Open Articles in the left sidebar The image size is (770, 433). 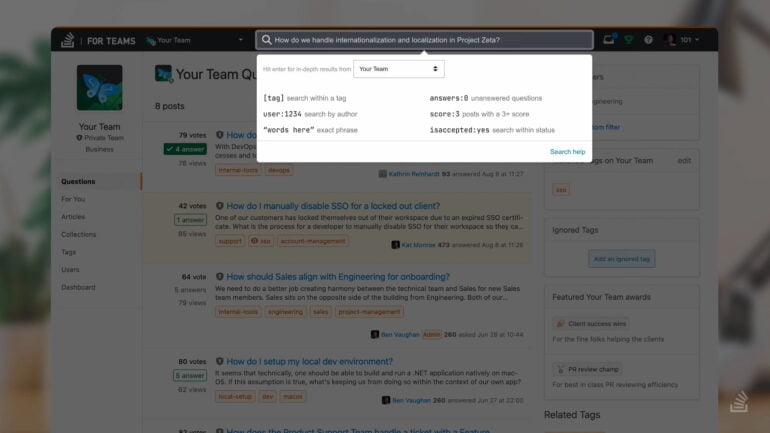pyautogui.click(x=73, y=216)
